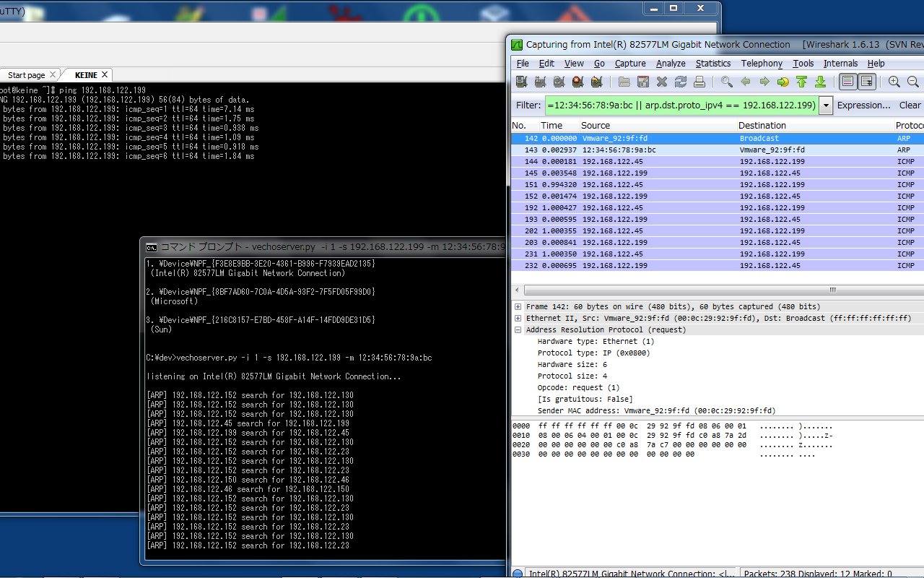Jump to the last packet
The width and height of the screenshot is (924, 578).
tap(820, 81)
